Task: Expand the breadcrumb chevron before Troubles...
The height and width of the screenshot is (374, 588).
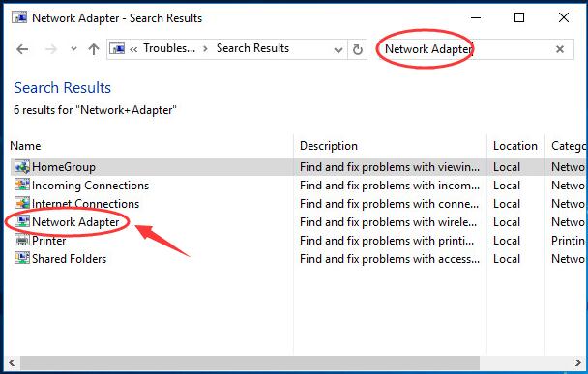Action: [133, 49]
